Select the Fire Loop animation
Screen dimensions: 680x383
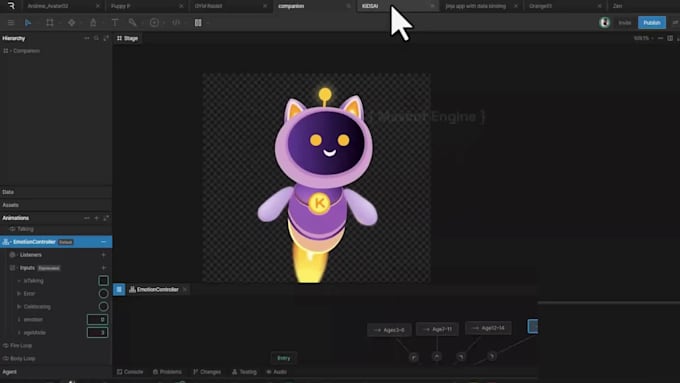[56, 346]
